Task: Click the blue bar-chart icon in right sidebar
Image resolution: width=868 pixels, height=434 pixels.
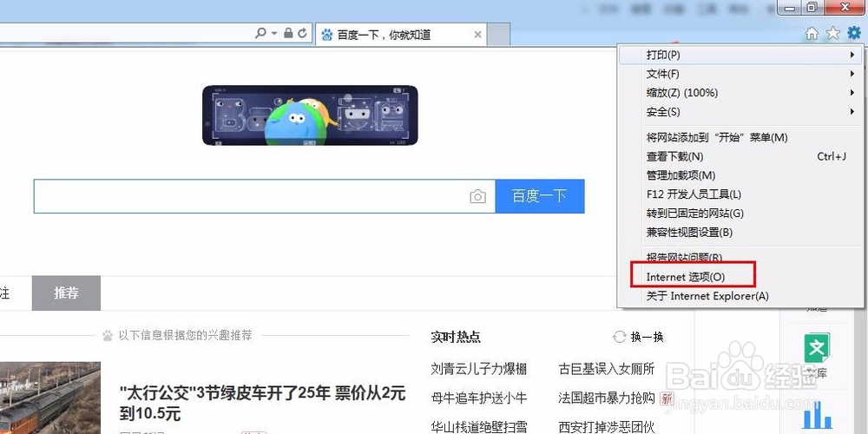Action: pos(817,416)
